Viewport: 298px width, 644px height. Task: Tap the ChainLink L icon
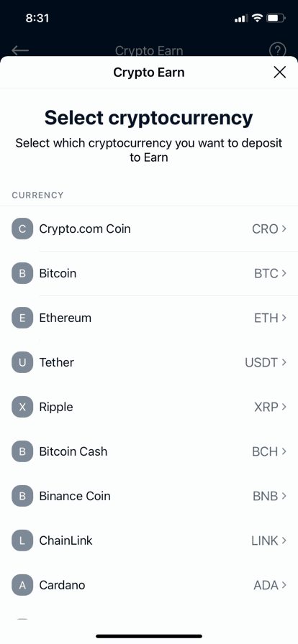(22, 540)
